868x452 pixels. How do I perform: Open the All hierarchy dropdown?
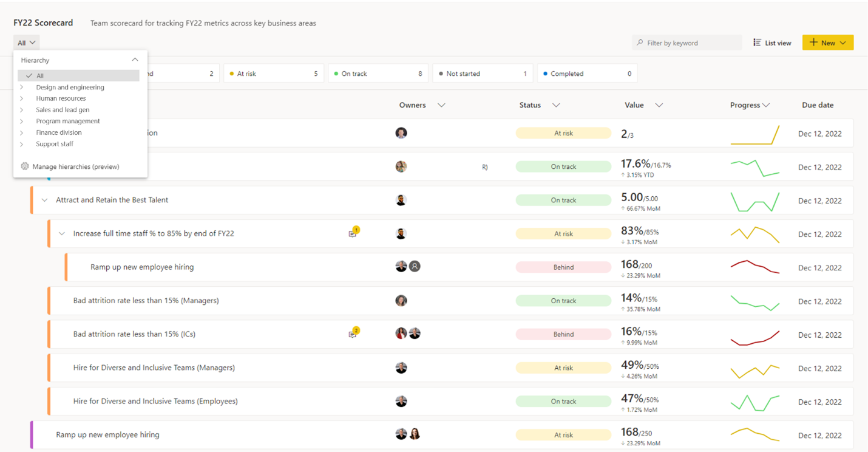(27, 43)
